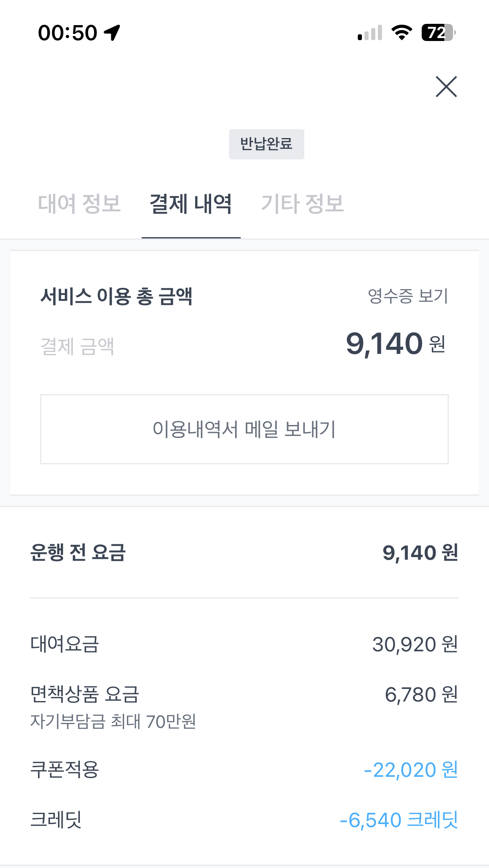Open the 영수증 보기 receipt link
489x868 pixels.
click(x=407, y=296)
